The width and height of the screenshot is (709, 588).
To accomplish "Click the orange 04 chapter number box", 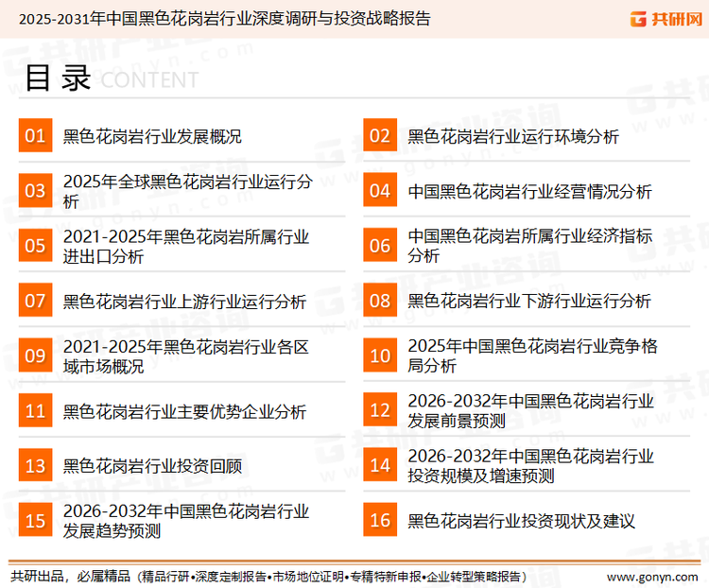I will point(380,190).
